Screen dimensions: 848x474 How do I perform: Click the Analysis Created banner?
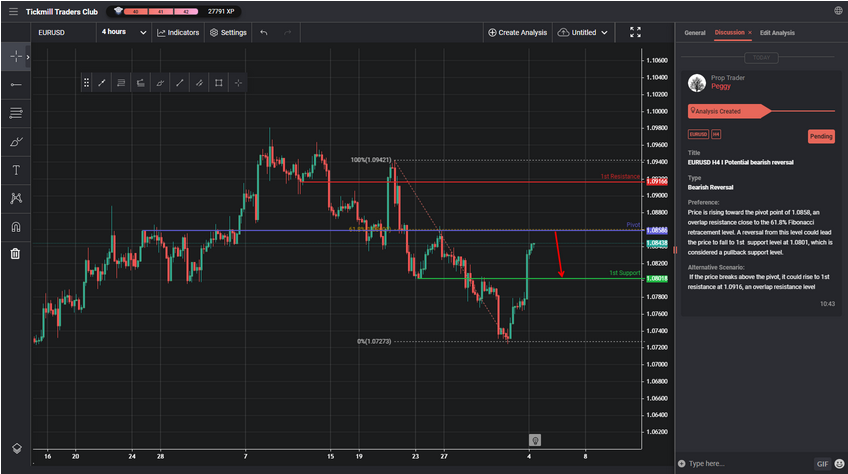(728, 111)
